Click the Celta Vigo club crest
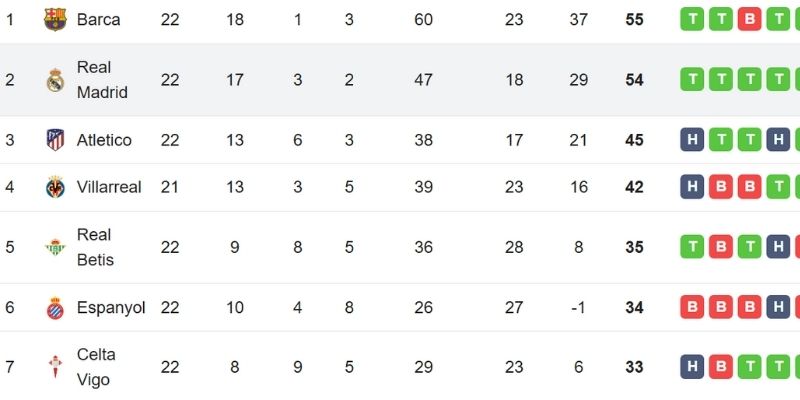 (x=55, y=367)
